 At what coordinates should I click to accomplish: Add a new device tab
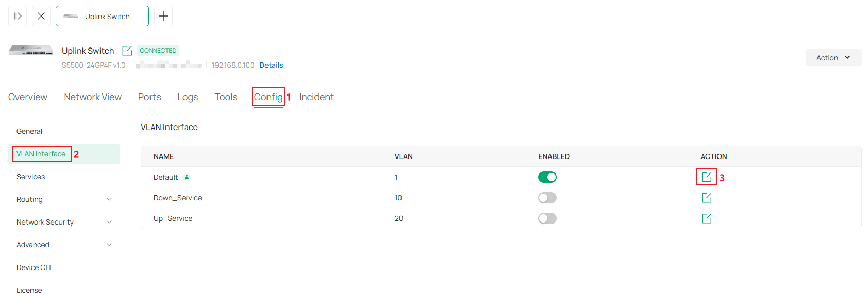[x=163, y=16]
